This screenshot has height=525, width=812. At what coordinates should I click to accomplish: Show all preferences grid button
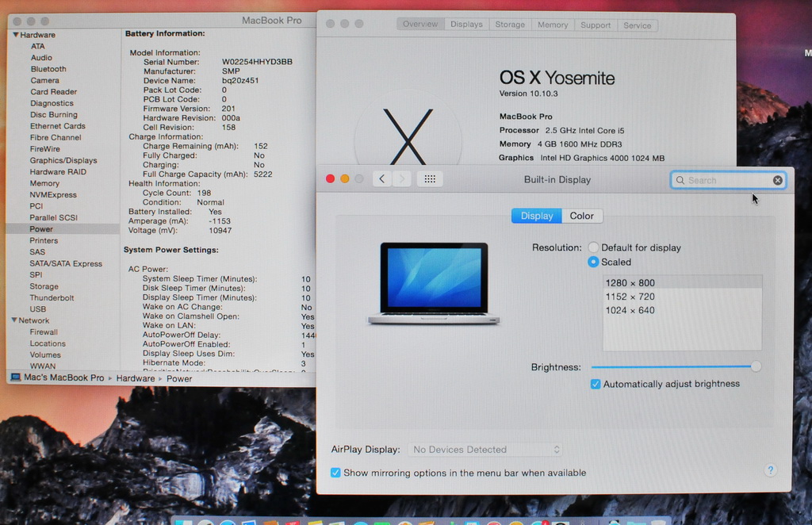(430, 179)
